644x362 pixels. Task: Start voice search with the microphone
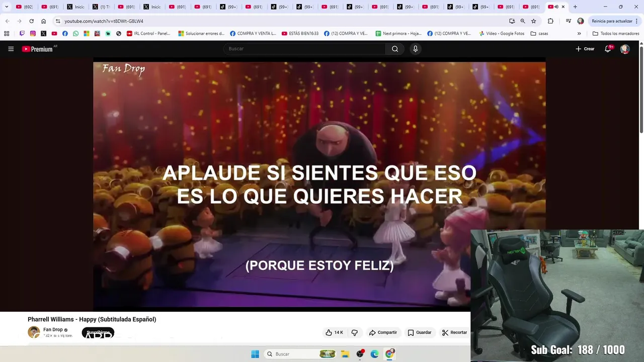pos(415,49)
